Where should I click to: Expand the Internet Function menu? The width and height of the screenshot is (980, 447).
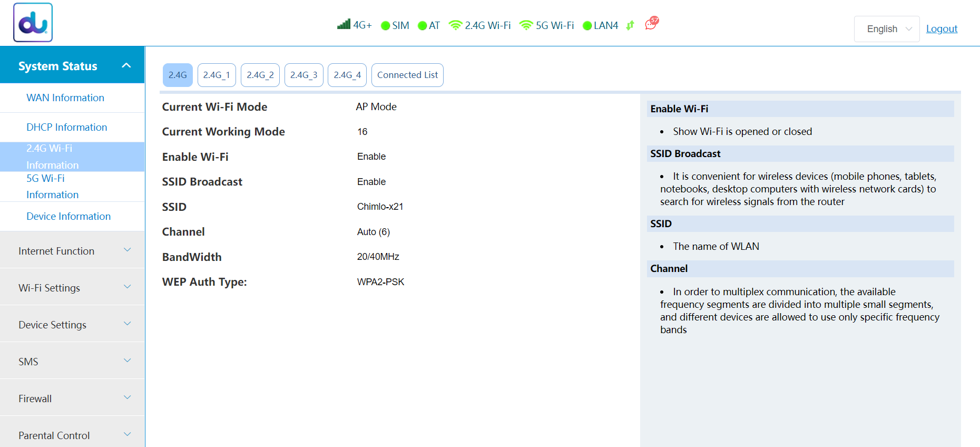73,251
